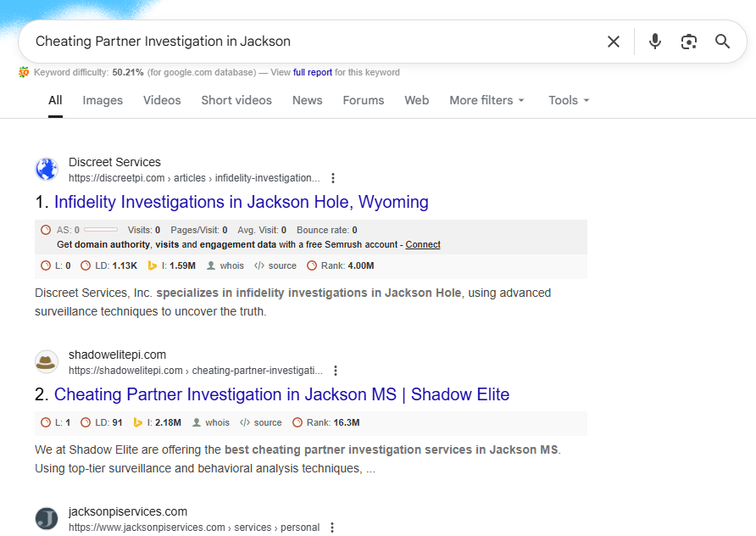Screen dimensions: 756x536
Task: Select the Forums tab
Action: [364, 100]
